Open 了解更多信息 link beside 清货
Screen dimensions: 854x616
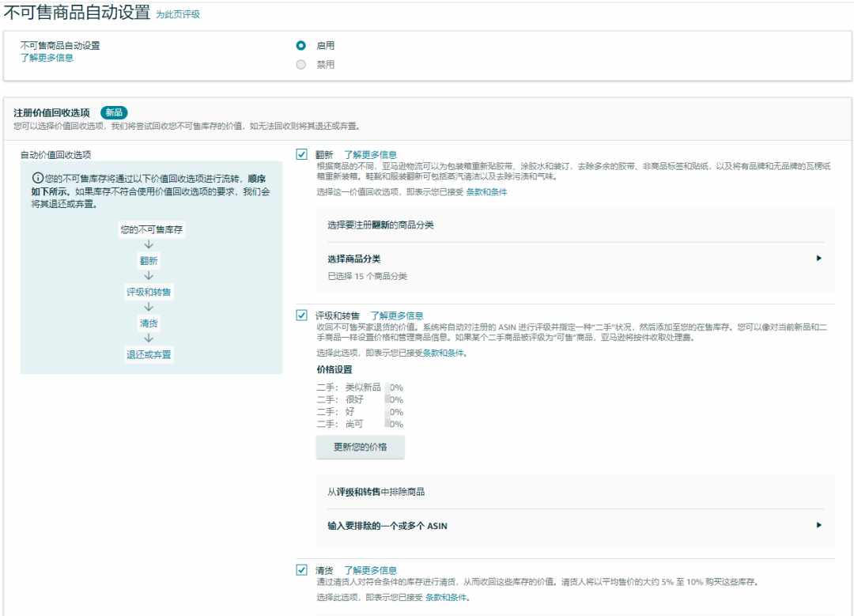point(370,570)
